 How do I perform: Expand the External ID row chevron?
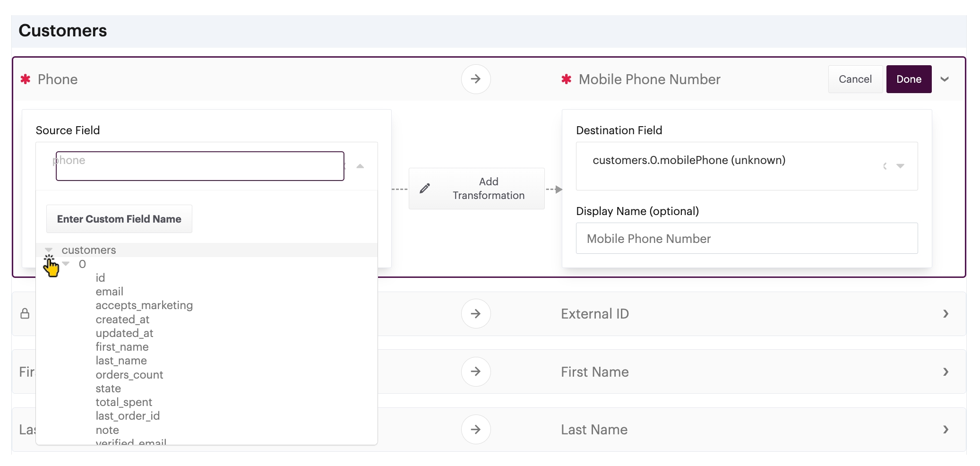tap(946, 314)
